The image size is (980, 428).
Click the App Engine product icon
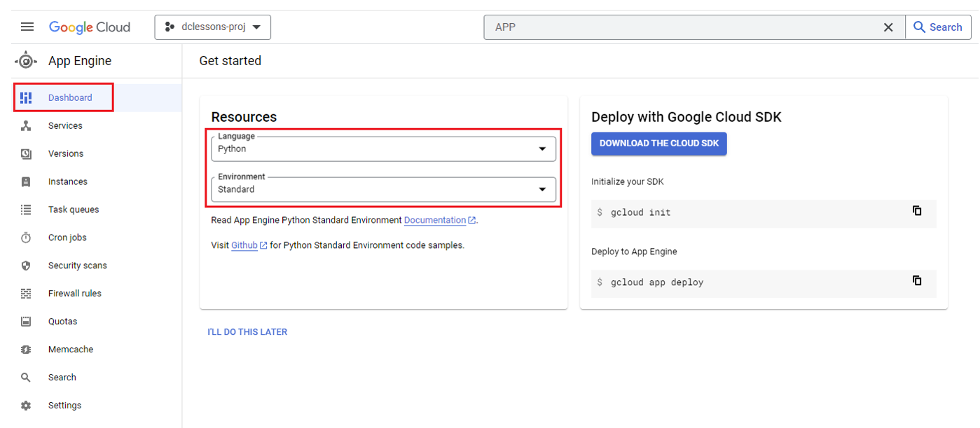(26, 61)
